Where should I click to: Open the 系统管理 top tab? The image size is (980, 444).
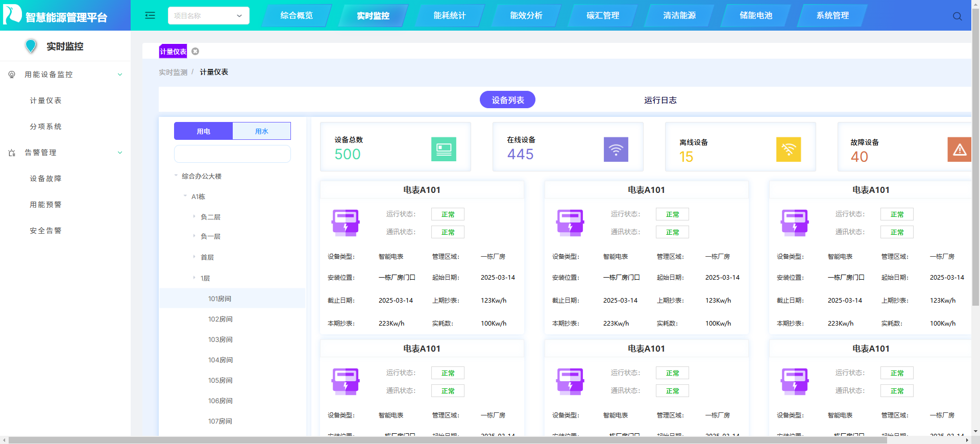(832, 15)
